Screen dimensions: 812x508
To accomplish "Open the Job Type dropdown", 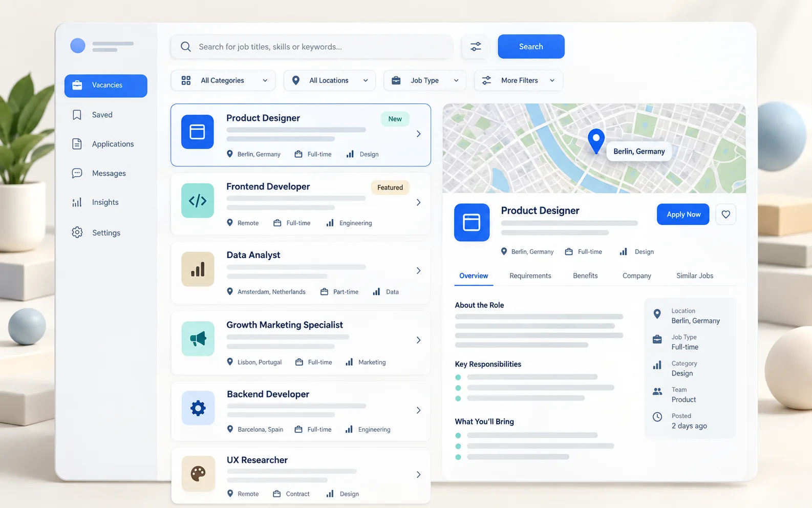I will tap(425, 80).
